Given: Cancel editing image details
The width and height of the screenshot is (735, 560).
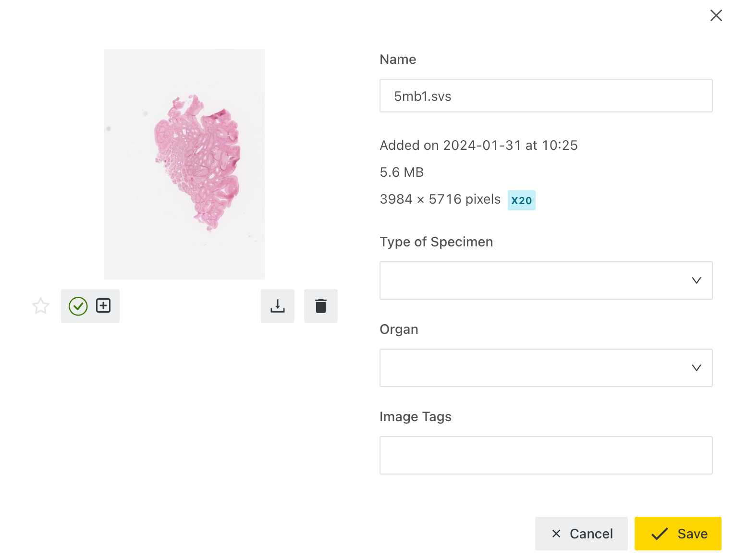Looking at the screenshot, I should (x=581, y=534).
